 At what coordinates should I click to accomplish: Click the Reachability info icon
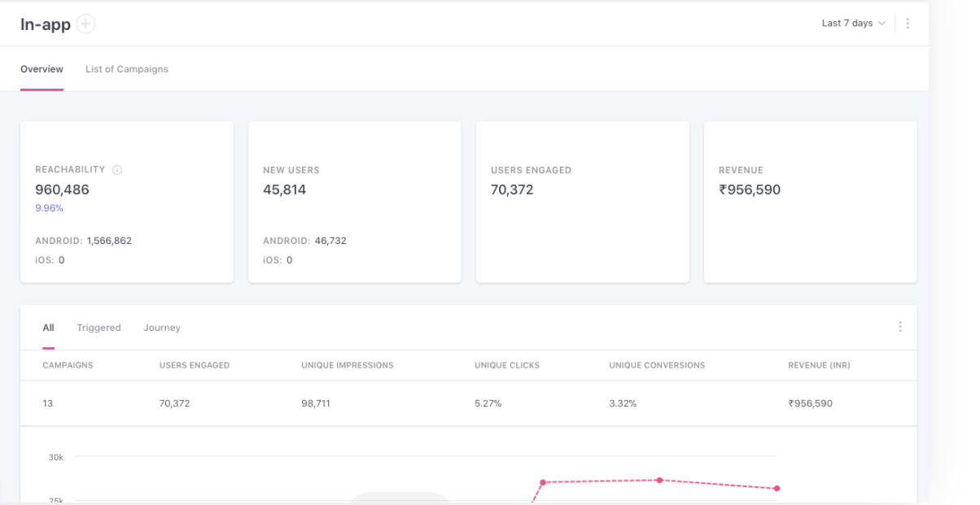pyautogui.click(x=117, y=170)
